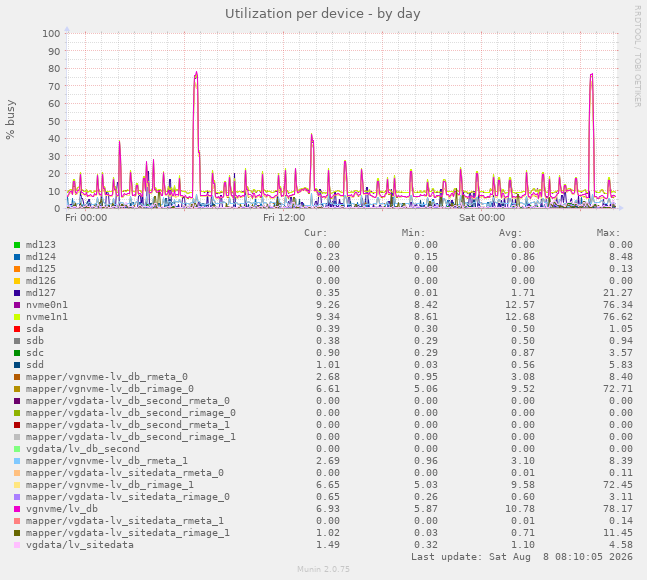Select the nvme1n1 legend label

point(47,317)
